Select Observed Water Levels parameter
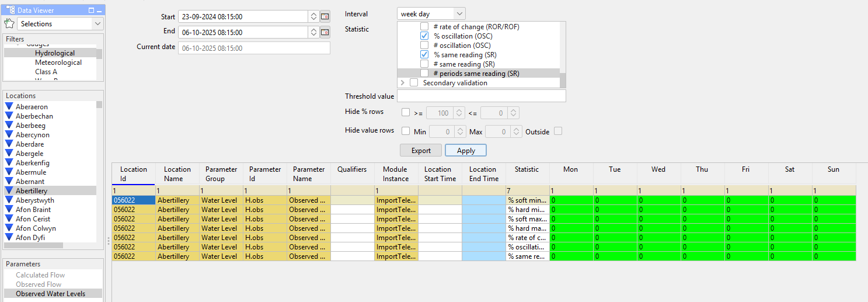The image size is (868, 302). coord(51,294)
